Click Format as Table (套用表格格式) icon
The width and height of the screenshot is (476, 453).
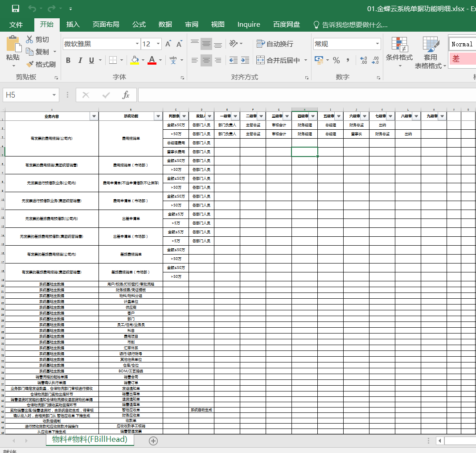pos(431,44)
